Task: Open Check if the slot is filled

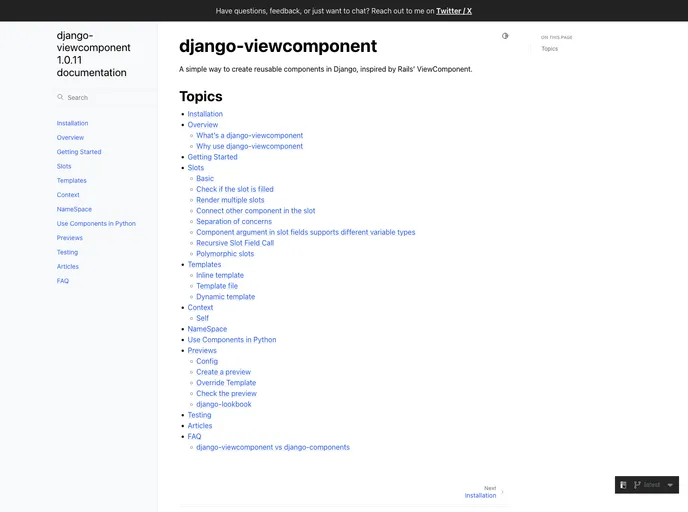Action: click(x=235, y=189)
